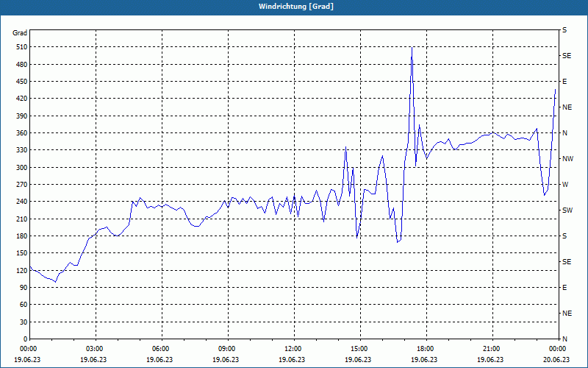
Task: Pick the 420 axis value
Action: [x=23, y=99]
